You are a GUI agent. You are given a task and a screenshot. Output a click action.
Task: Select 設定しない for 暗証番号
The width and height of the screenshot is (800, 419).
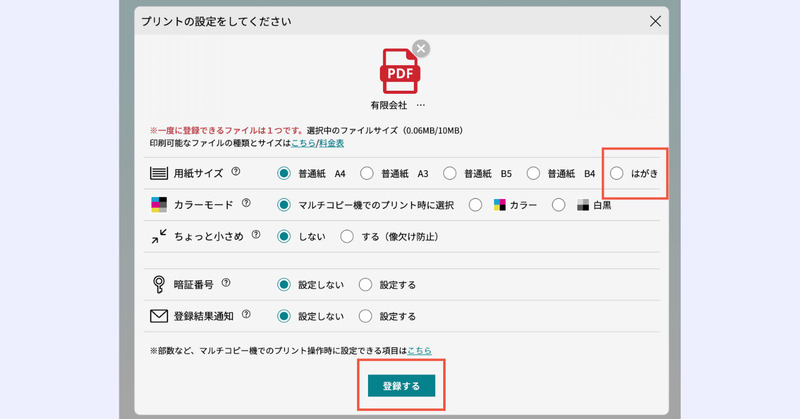pyautogui.click(x=284, y=285)
